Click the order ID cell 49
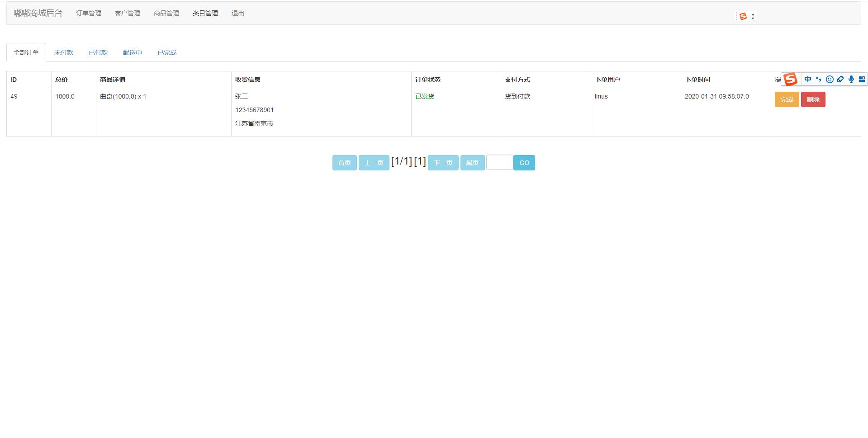Image resolution: width=868 pixels, height=438 pixels. point(14,96)
